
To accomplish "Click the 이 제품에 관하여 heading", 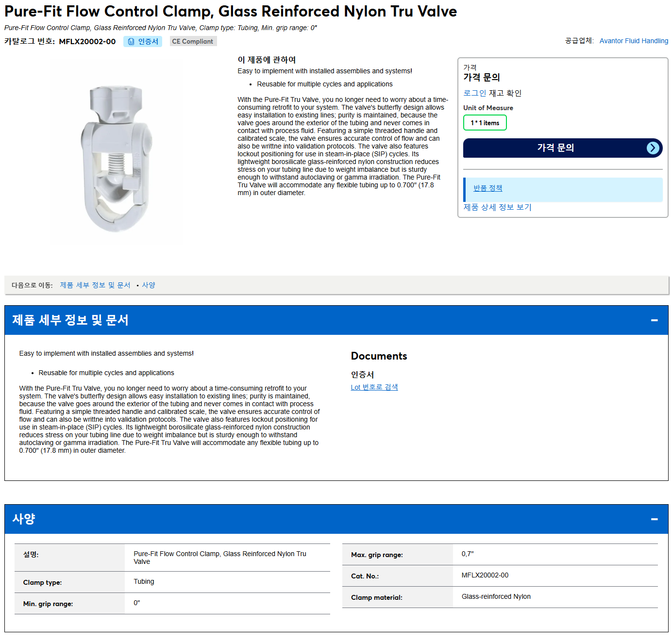I will (x=267, y=60).
